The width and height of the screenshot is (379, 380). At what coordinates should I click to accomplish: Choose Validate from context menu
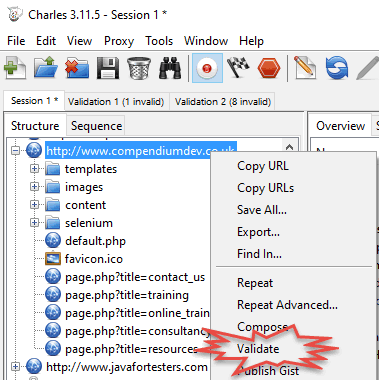258,349
